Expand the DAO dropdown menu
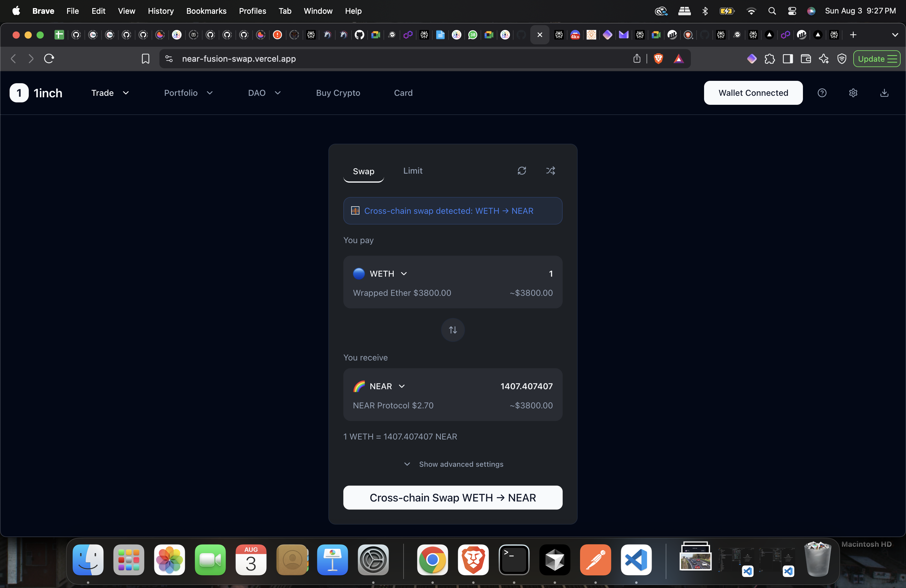Screen dimensions: 906x588 pyautogui.click(x=265, y=93)
